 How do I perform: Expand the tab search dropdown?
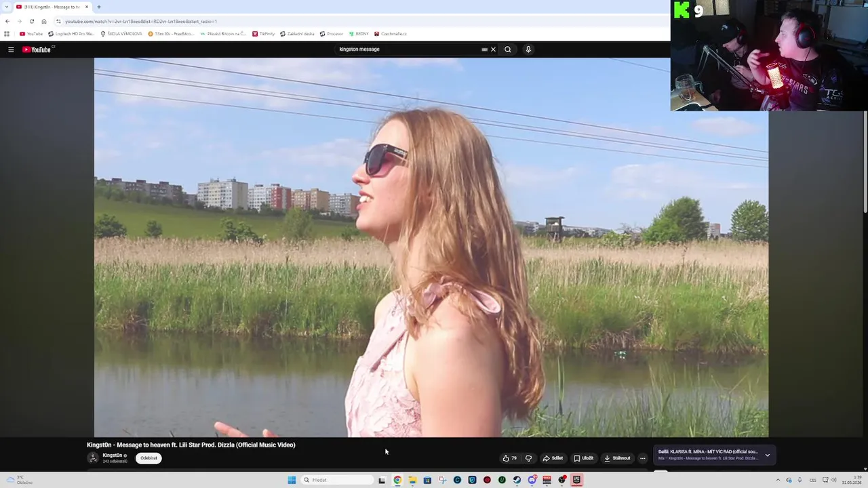(x=6, y=7)
